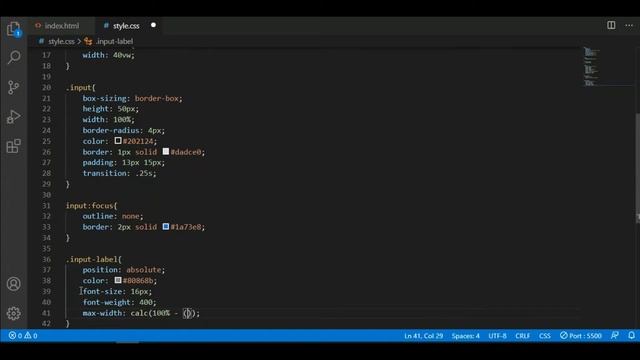This screenshot has height=360, width=640.
Task: Open the Search view icon
Action: coord(13,57)
